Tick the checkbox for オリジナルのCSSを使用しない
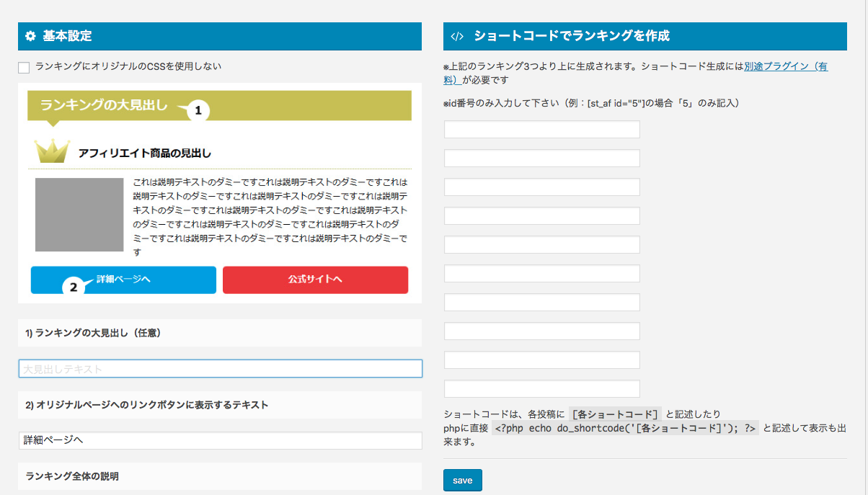This screenshot has width=868, height=495. (x=24, y=67)
